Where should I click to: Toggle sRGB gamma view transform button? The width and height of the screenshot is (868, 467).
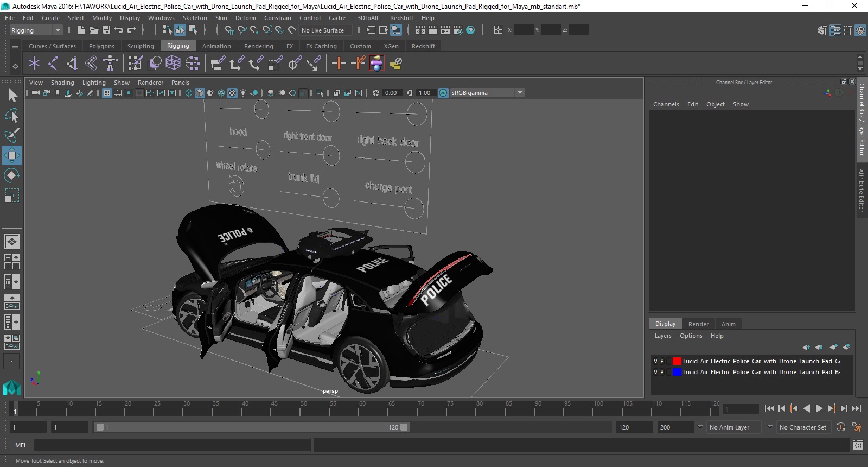pyautogui.click(x=443, y=93)
